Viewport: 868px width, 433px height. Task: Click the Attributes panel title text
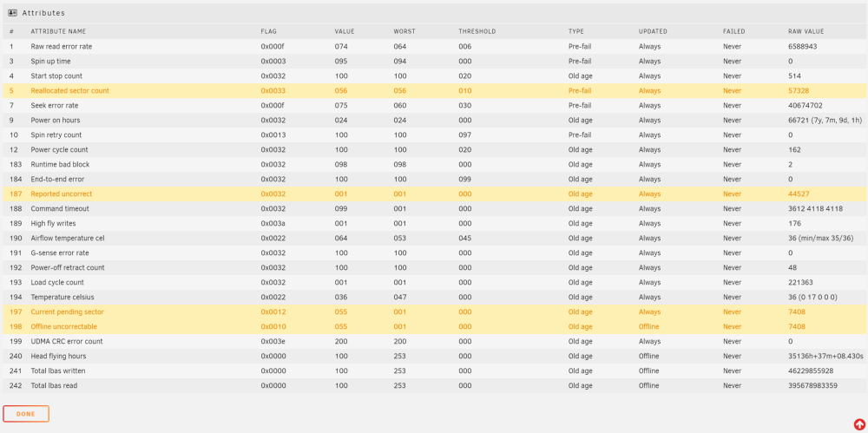[x=43, y=13]
